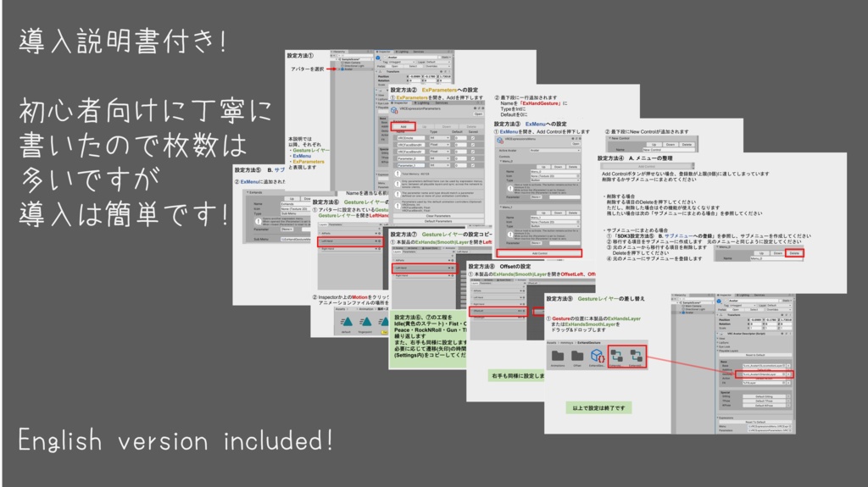The width and height of the screenshot is (868, 487).
Task: Click the green "以上で設定は終了です" label
Action: [x=598, y=408]
